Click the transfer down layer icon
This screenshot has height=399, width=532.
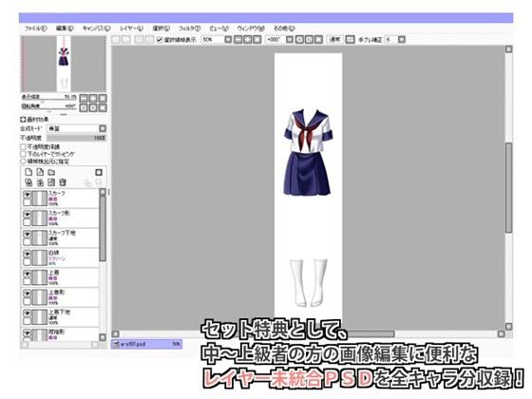(x=28, y=182)
